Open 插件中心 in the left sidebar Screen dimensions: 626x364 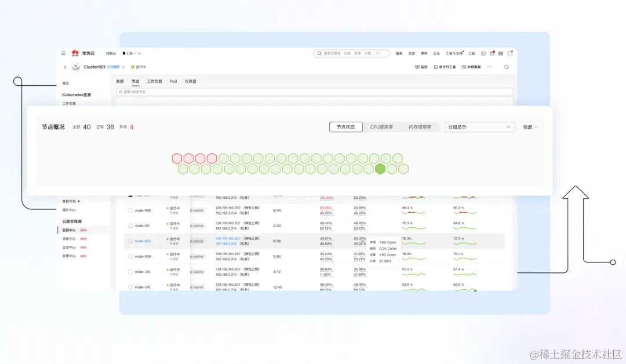(69, 210)
